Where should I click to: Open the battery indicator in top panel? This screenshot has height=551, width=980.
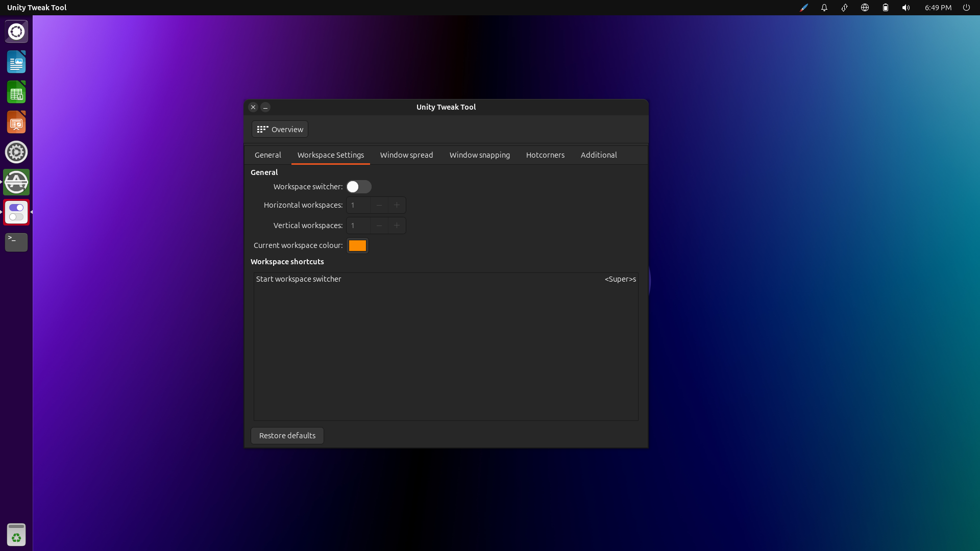(886, 8)
